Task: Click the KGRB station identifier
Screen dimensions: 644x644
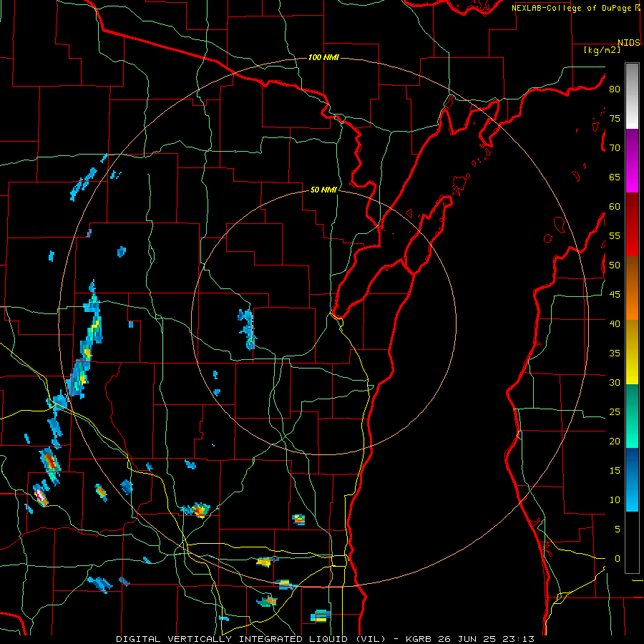Action: [x=419, y=639]
